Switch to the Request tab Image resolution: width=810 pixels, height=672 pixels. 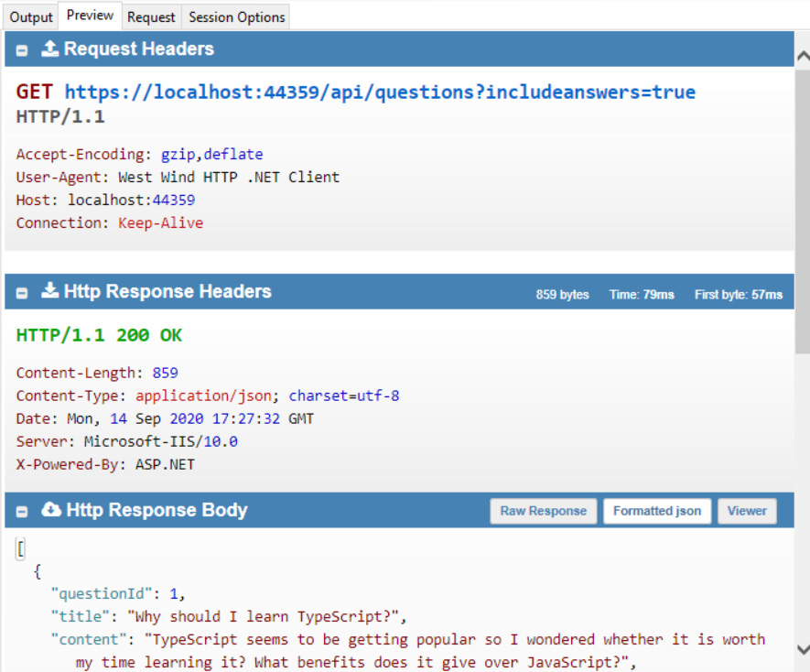tap(151, 16)
